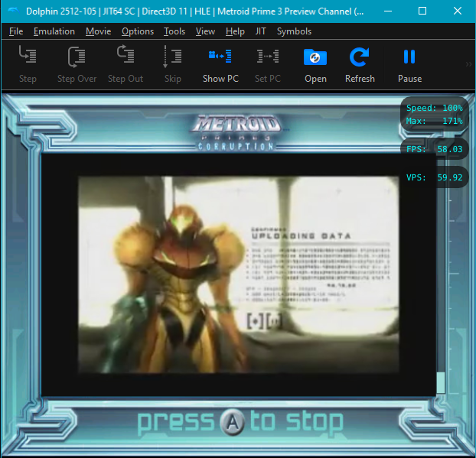Expand the toolbar overflow chevron
This screenshot has width=476, height=458.
click(468, 64)
